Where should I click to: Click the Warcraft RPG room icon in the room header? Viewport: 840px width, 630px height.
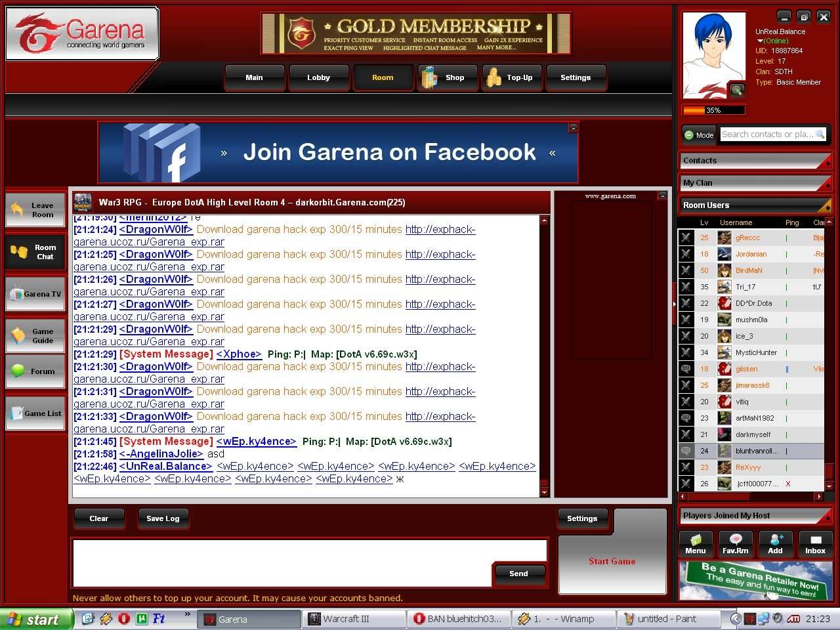tap(83, 202)
